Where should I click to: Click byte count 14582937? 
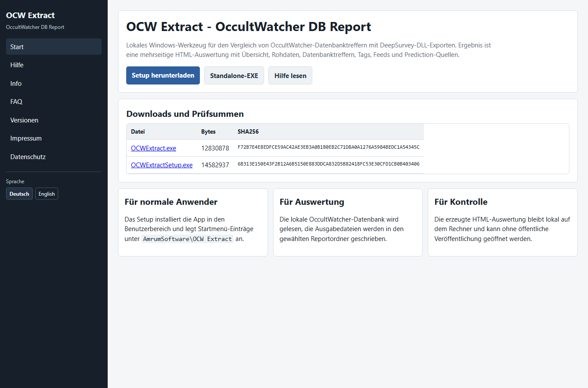215,165
